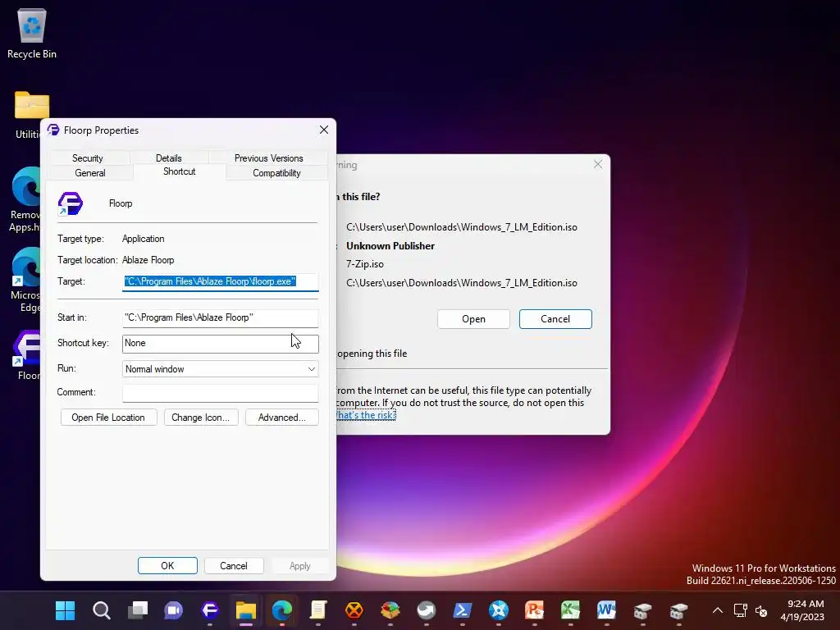Click the Ablaze Floorp target location text

148,260
